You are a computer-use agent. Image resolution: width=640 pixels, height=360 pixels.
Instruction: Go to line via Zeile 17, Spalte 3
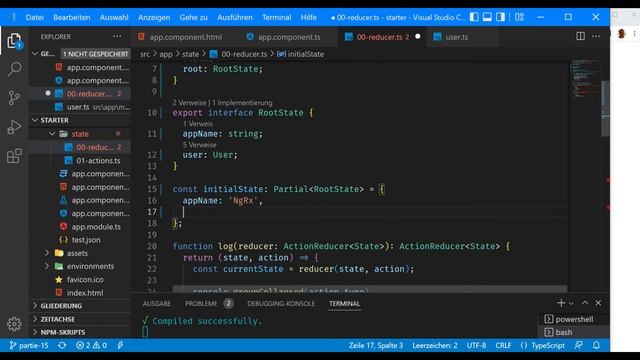click(376, 345)
